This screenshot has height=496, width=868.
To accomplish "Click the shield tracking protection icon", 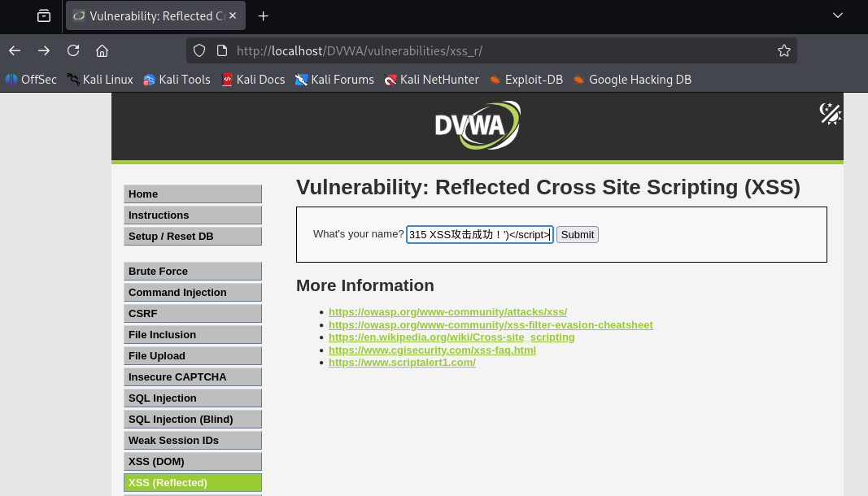I will click(199, 51).
